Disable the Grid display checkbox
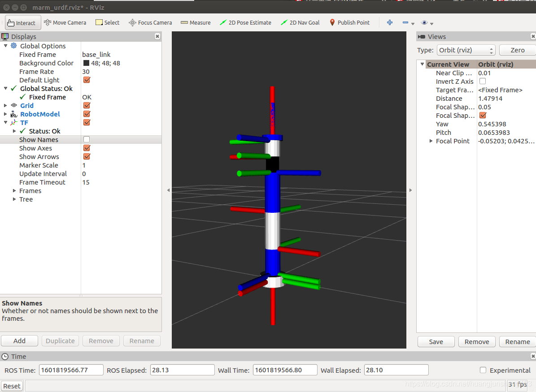The height and width of the screenshot is (392, 536). pos(87,106)
